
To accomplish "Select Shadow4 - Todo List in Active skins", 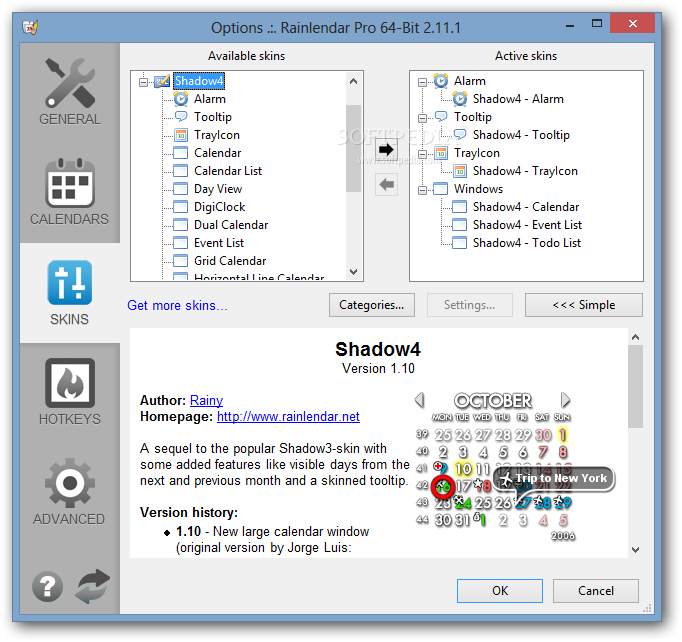I will [527, 243].
